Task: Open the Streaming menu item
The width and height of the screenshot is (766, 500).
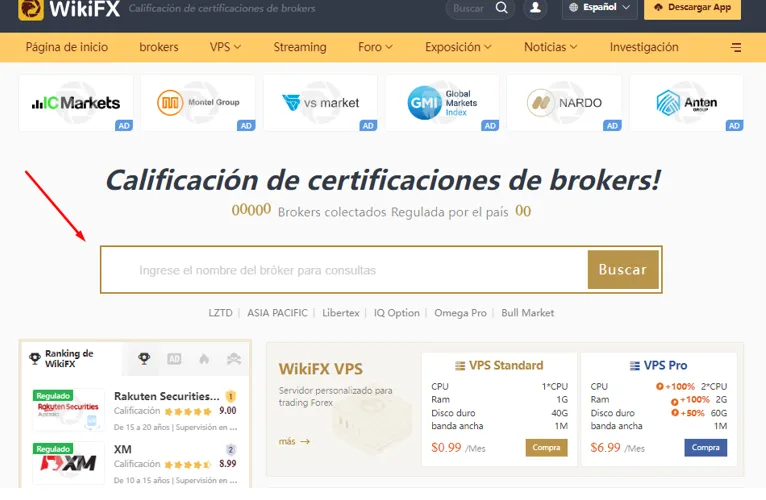Action: [x=300, y=47]
